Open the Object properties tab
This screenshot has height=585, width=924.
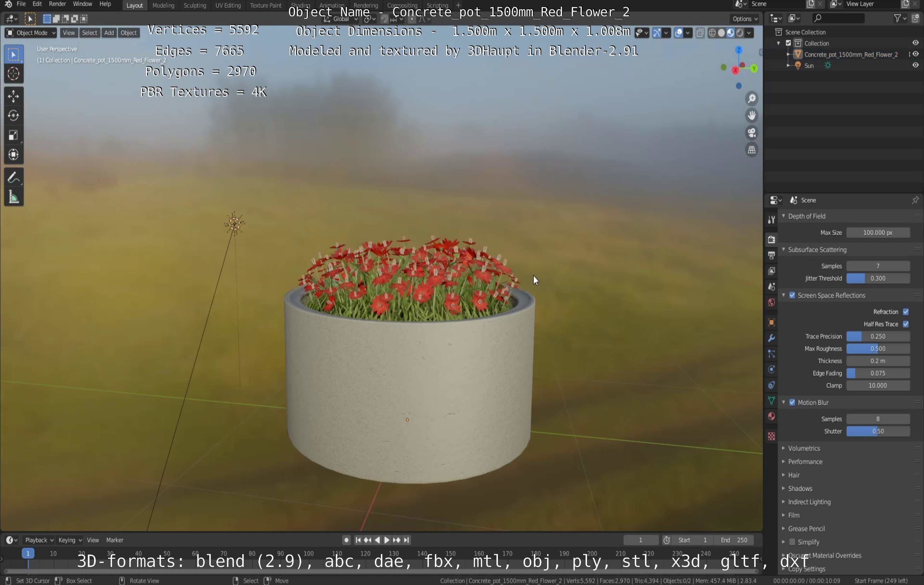pos(771,322)
